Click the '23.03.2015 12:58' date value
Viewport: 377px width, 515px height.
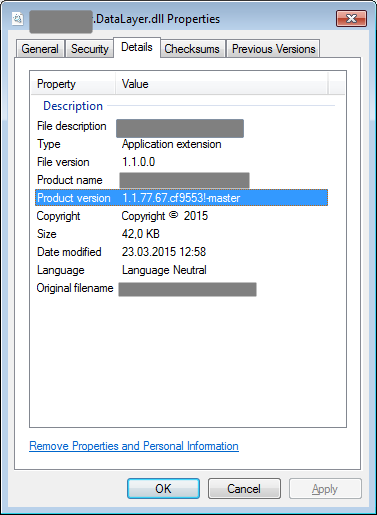(164, 252)
